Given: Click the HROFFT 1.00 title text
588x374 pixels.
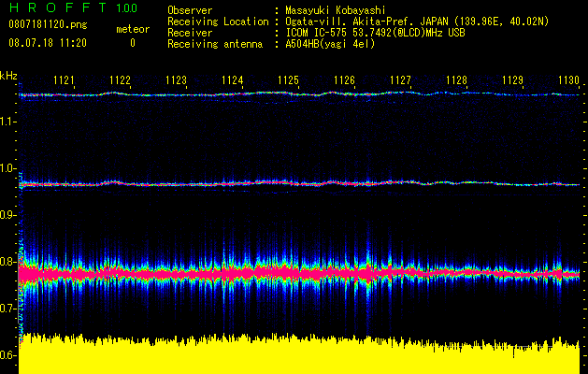Looking at the screenshot, I should click(x=73, y=7).
